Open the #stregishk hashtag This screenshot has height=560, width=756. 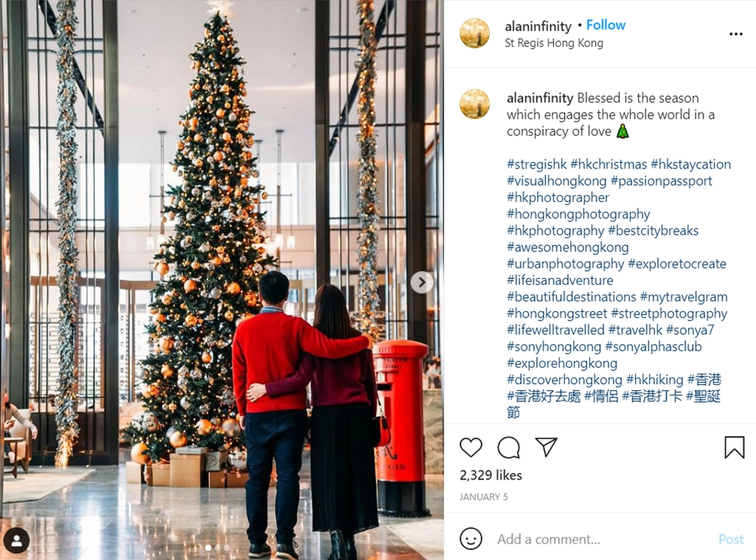click(537, 164)
